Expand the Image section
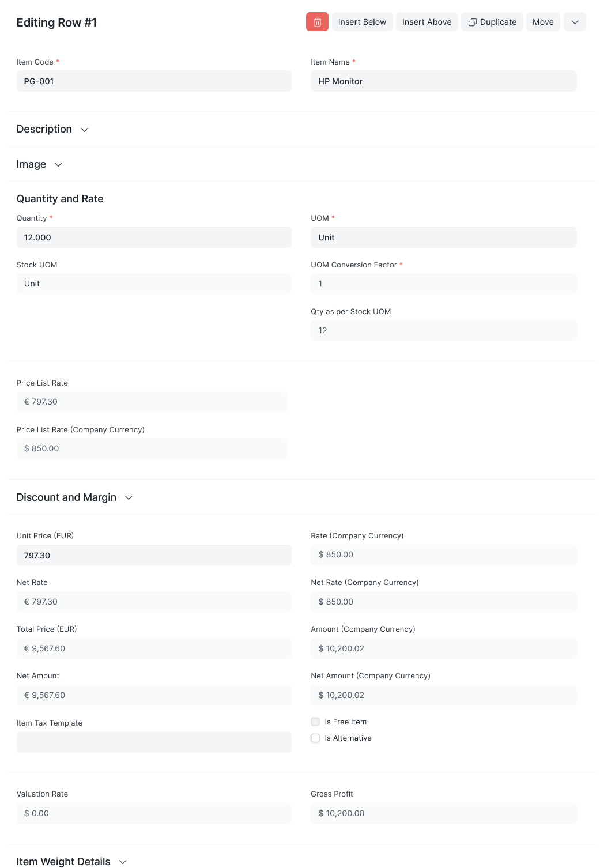The image size is (600, 868). [x=39, y=164]
